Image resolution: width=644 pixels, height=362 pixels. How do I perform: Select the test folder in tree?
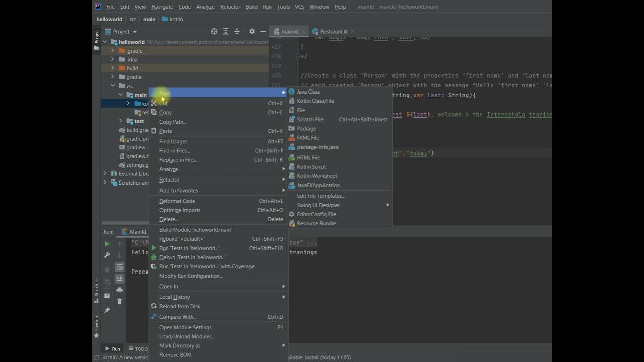click(x=139, y=121)
